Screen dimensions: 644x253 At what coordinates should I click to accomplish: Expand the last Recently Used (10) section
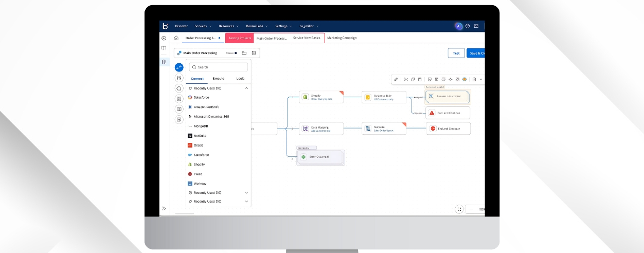[246, 202]
